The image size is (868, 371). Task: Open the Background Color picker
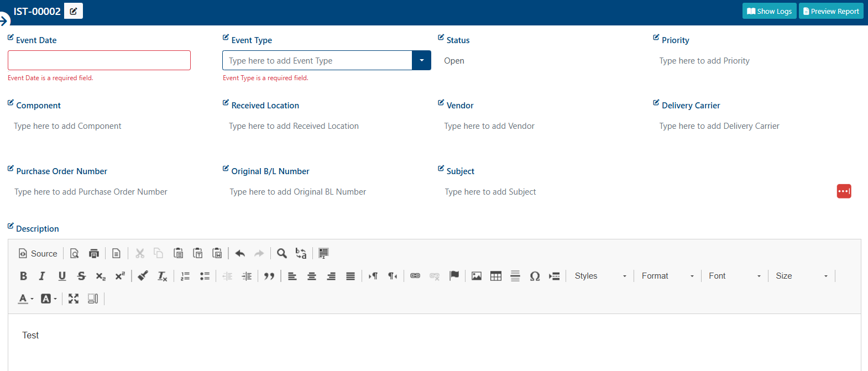49,299
